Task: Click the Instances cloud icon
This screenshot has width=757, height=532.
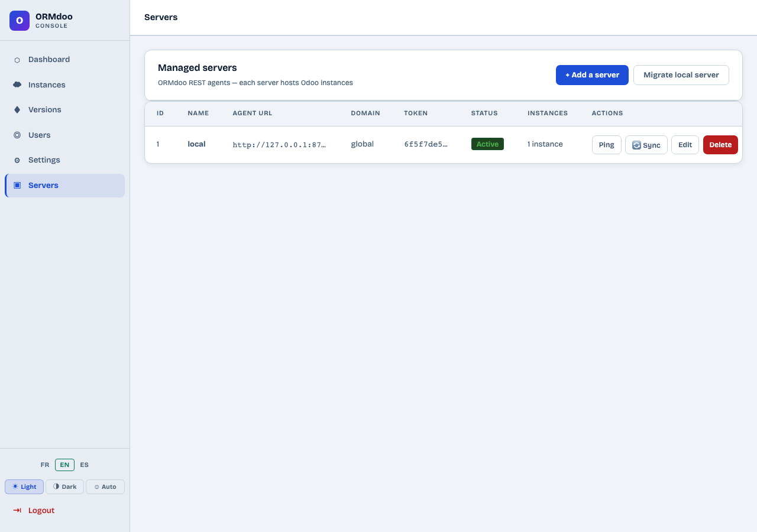Action: pos(17,85)
